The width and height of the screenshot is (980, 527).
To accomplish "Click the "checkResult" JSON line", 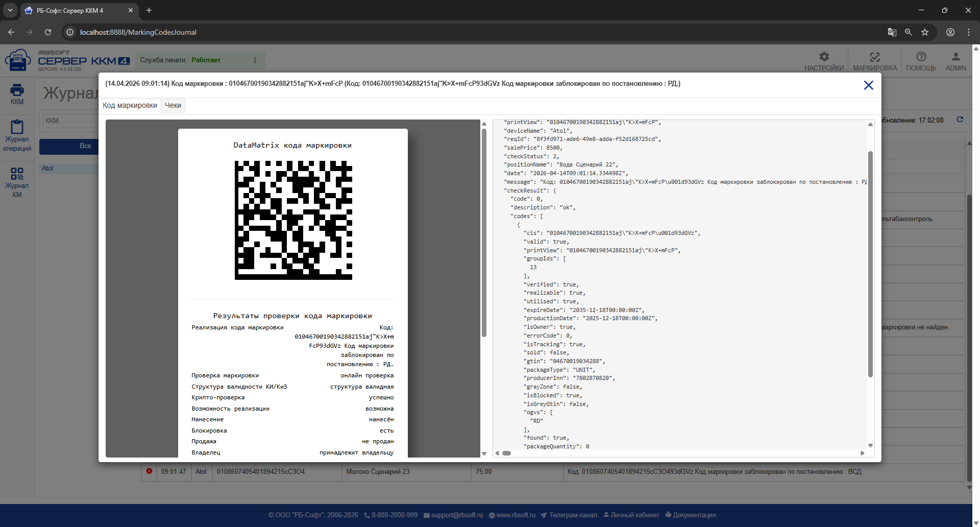I will [x=530, y=190].
